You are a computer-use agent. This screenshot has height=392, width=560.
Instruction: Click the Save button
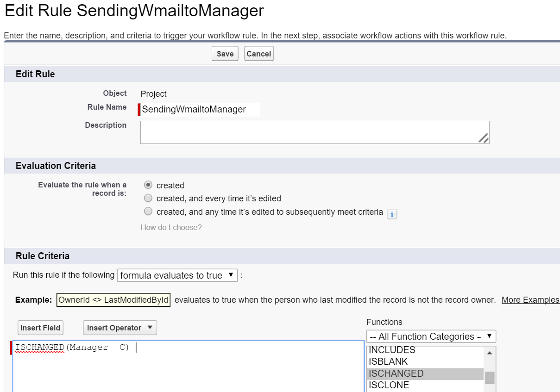tap(225, 54)
